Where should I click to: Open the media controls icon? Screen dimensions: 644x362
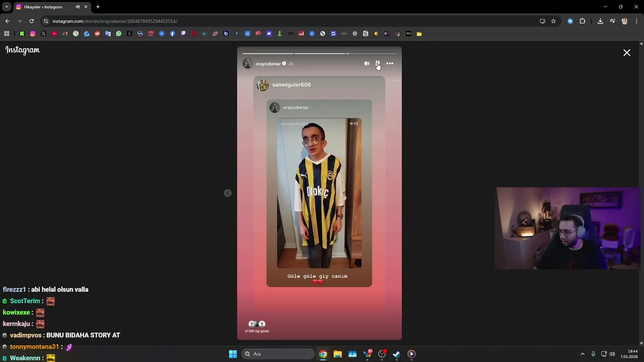[612, 21]
